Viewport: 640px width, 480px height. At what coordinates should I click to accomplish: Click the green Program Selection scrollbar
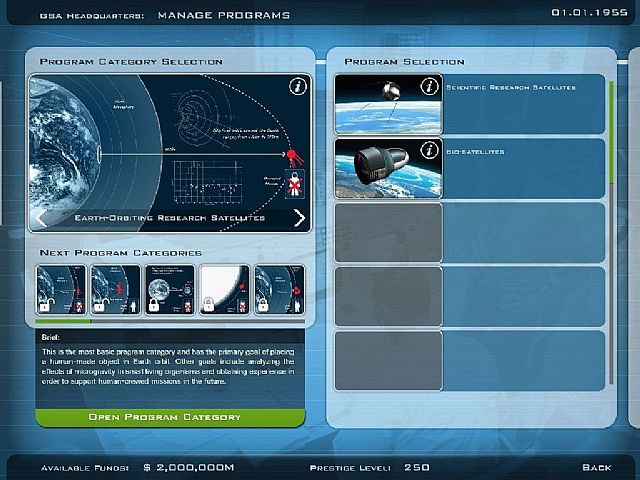[611, 130]
